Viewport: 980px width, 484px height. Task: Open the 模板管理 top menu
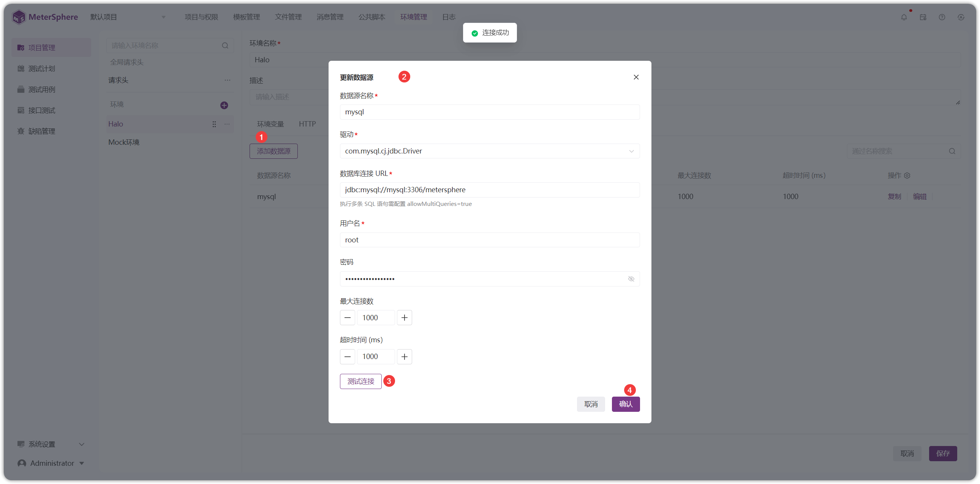(247, 17)
